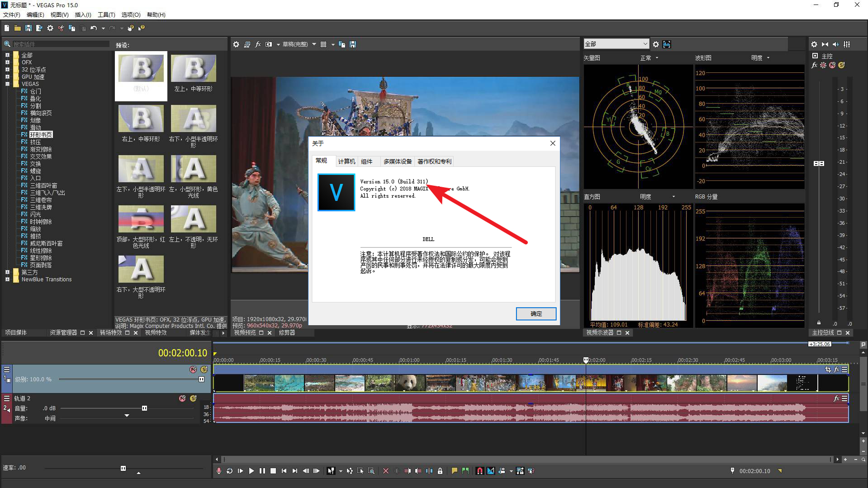The width and height of the screenshot is (868, 488).
Task: Toggle lock envelopes to events icon
Action: tap(520, 471)
